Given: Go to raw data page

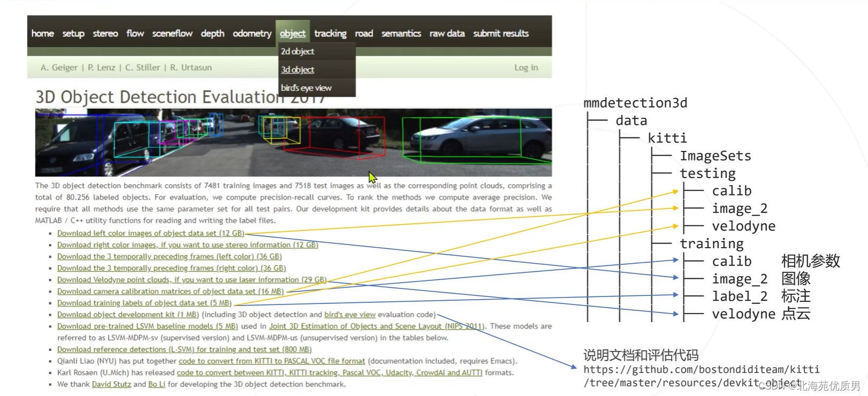Looking at the screenshot, I should tap(447, 33).
